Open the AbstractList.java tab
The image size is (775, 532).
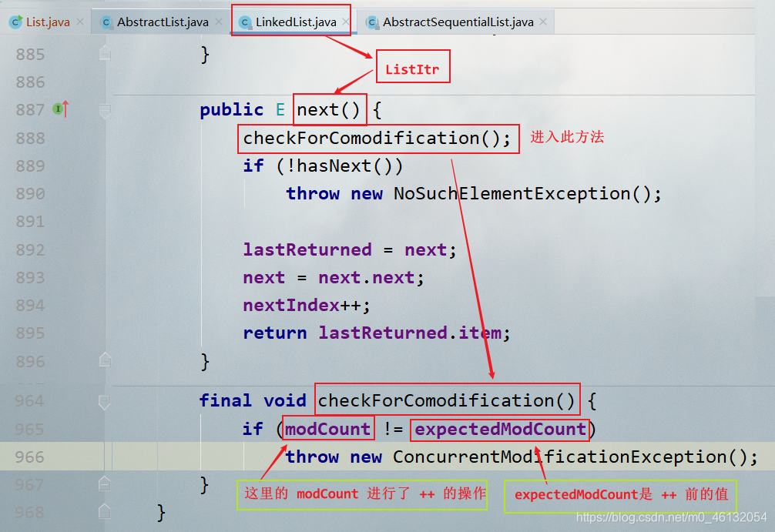[x=163, y=22]
